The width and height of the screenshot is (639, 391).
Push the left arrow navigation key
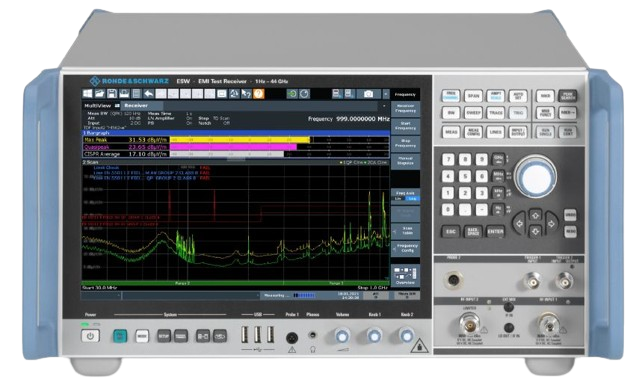[x=519, y=223]
